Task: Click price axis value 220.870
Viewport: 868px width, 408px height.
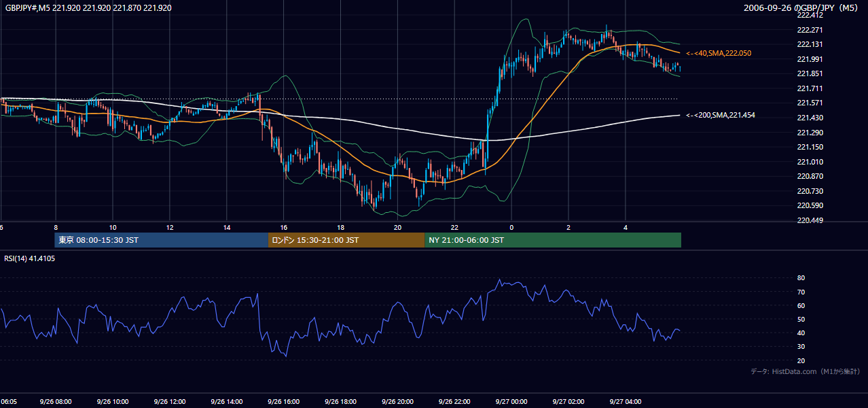Action: point(810,176)
